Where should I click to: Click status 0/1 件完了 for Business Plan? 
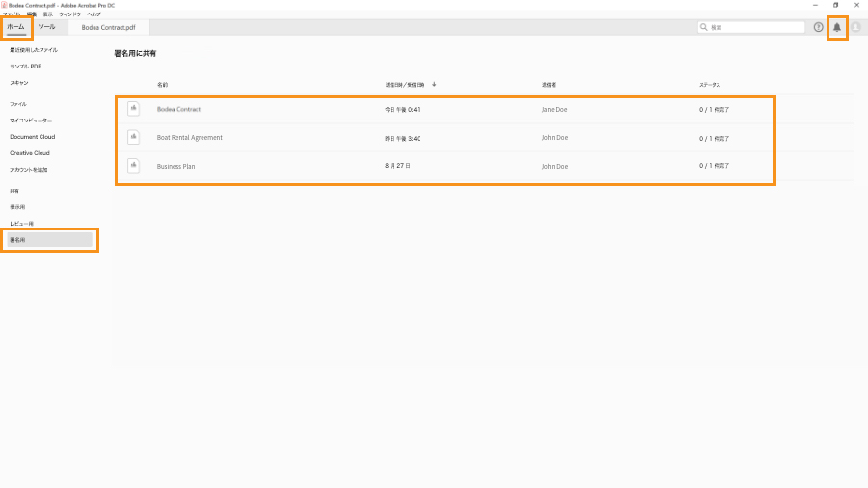(714, 166)
